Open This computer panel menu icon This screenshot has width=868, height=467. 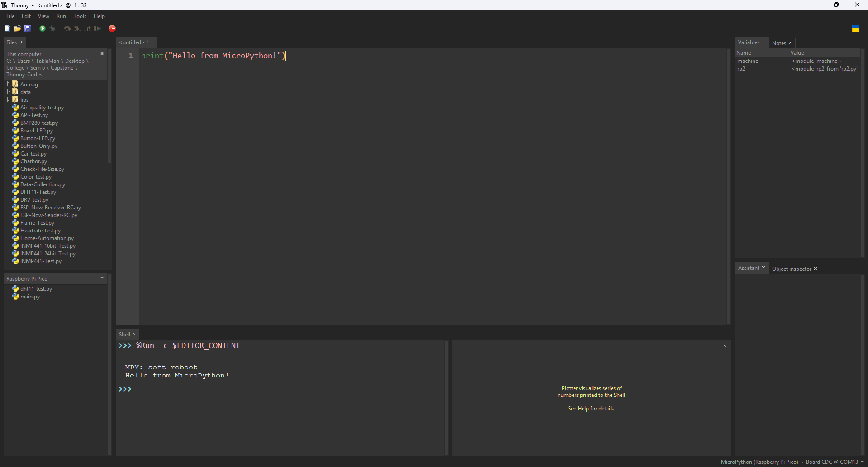point(102,53)
